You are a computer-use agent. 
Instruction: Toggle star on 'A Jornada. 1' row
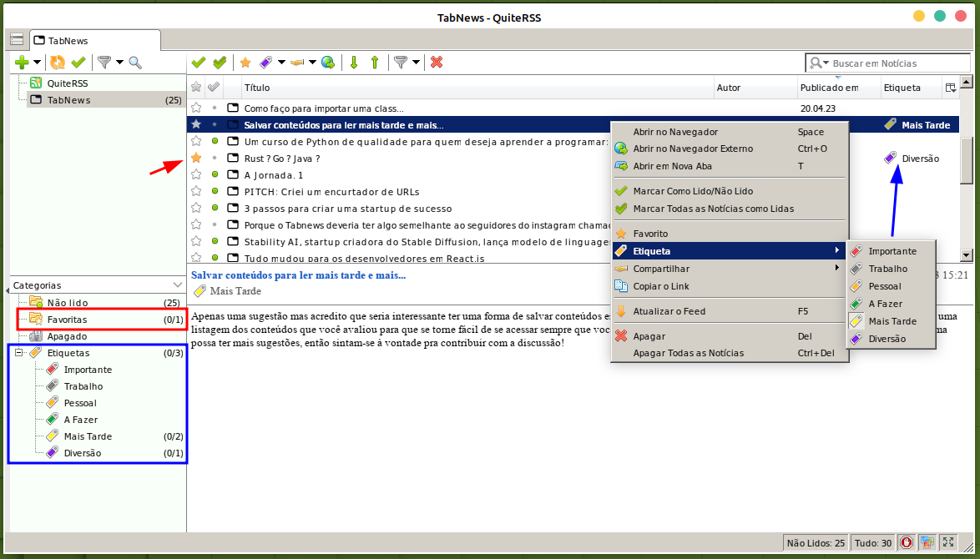(196, 174)
